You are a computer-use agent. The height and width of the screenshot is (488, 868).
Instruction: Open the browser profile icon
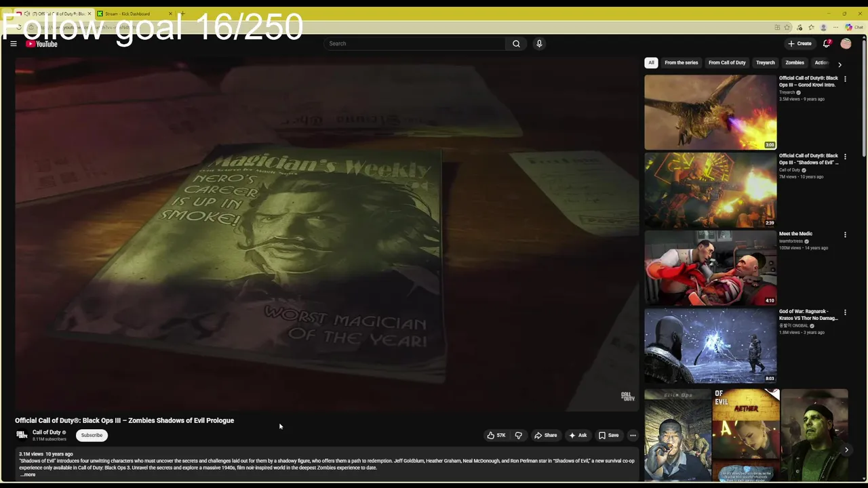[824, 27]
